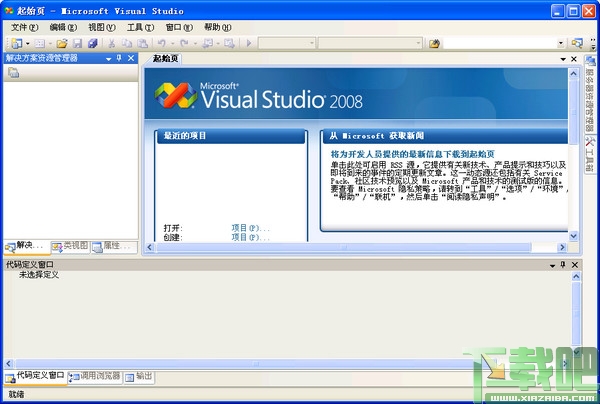Screen dimensions: 600x404
Task: Click the 未选择定义 text
Action: click(39, 275)
